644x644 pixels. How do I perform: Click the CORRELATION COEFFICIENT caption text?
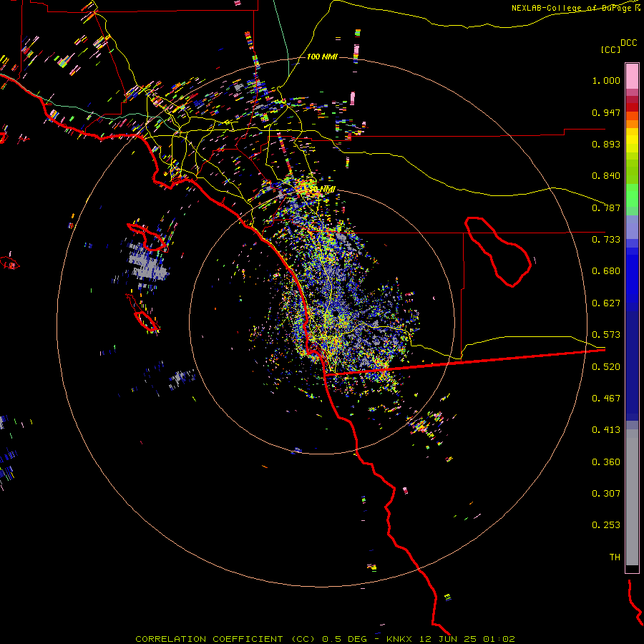[x=209, y=639]
